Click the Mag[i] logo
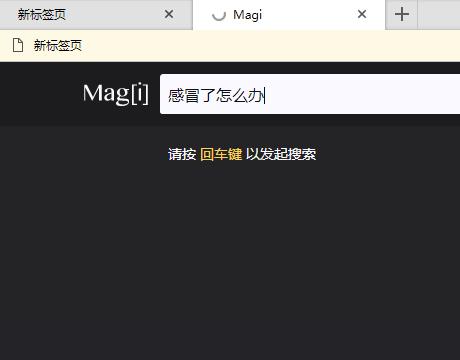 pyautogui.click(x=116, y=94)
